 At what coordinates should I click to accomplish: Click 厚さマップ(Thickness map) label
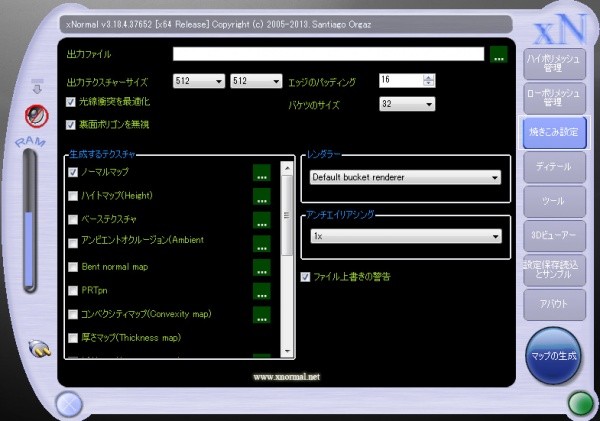(x=131, y=338)
